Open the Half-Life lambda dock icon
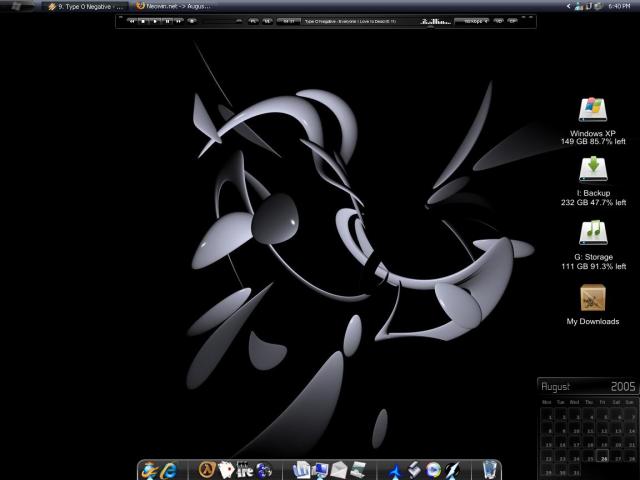640x480 pixels. [207, 470]
